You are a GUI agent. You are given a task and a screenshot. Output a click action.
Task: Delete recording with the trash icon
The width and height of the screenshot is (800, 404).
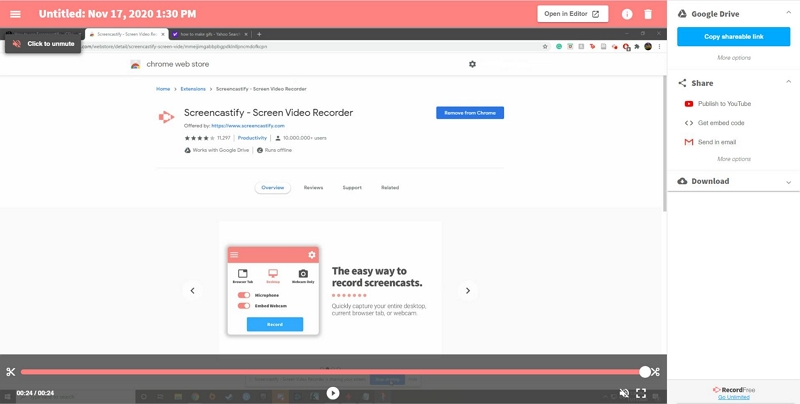tap(648, 14)
